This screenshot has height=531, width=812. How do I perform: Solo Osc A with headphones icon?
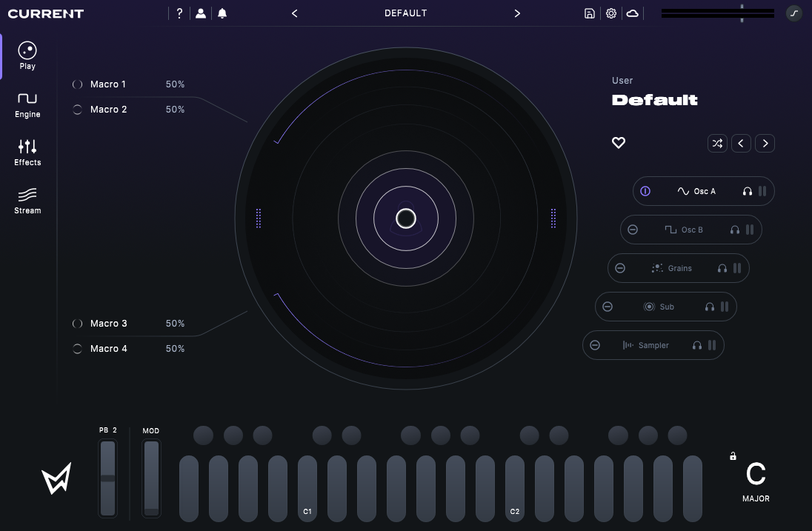[748, 191]
